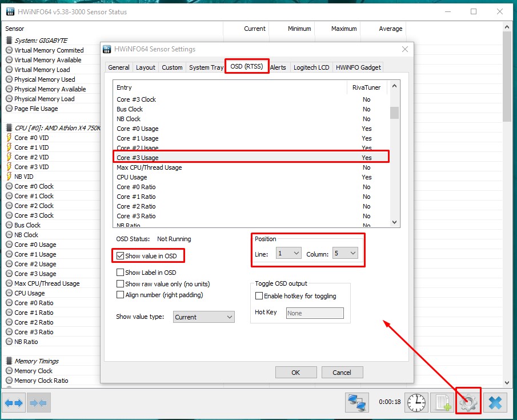Open the System Tray tab
Screen dimensions: 517x420
pyautogui.click(x=206, y=67)
